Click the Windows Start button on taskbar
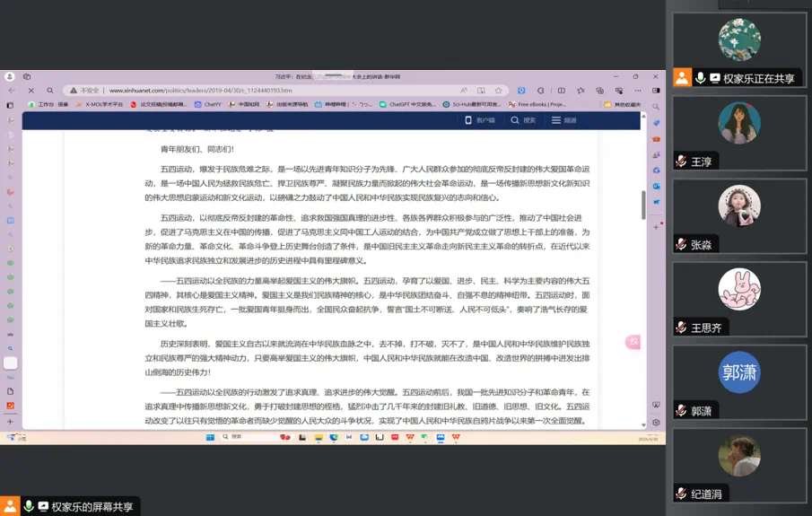This screenshot has width=812, height=516. [x=211, y=437]
